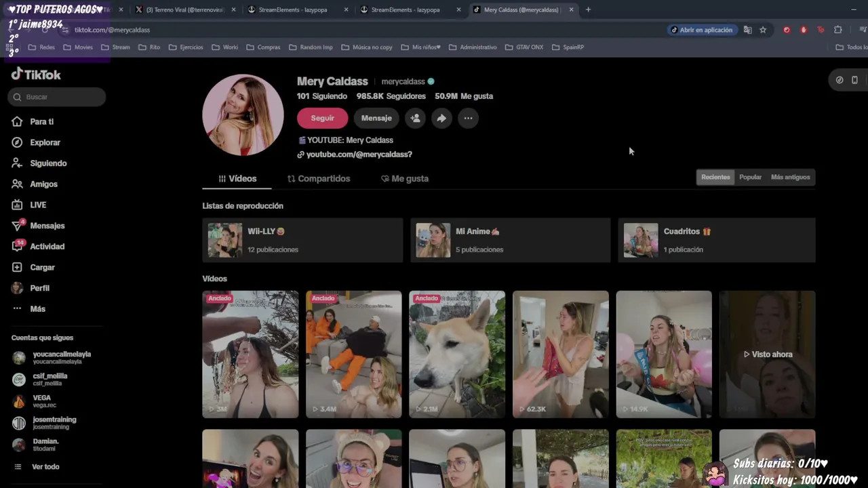
Task: Click the TikTok logo
Action: [x=36, y=75]
